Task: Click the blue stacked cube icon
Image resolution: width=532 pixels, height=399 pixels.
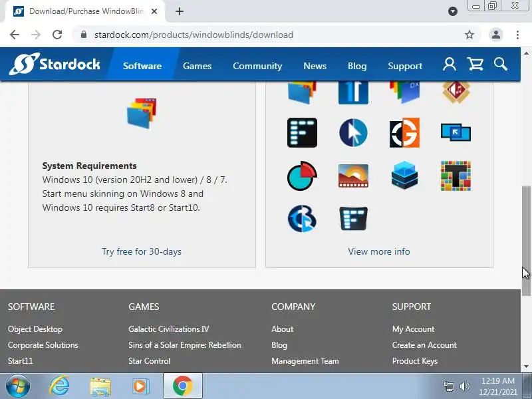Action: [404, 175]
